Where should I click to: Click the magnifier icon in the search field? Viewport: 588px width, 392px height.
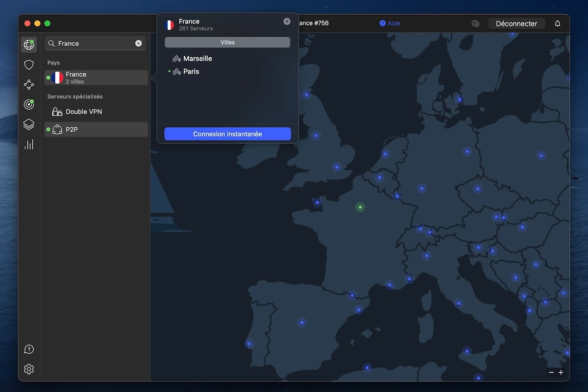[51, 44]
